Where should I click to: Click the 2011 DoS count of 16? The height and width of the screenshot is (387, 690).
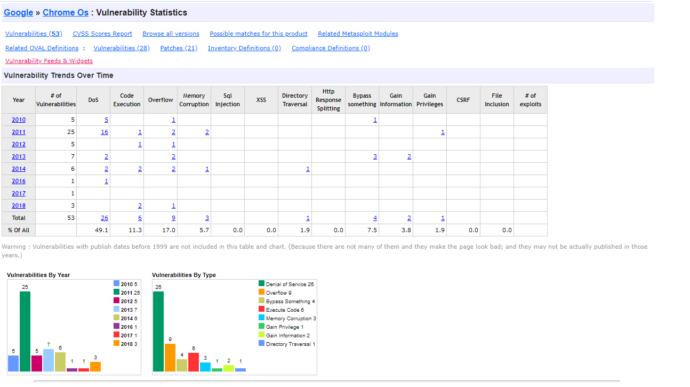pyautogui.click(x=104, y=132)
